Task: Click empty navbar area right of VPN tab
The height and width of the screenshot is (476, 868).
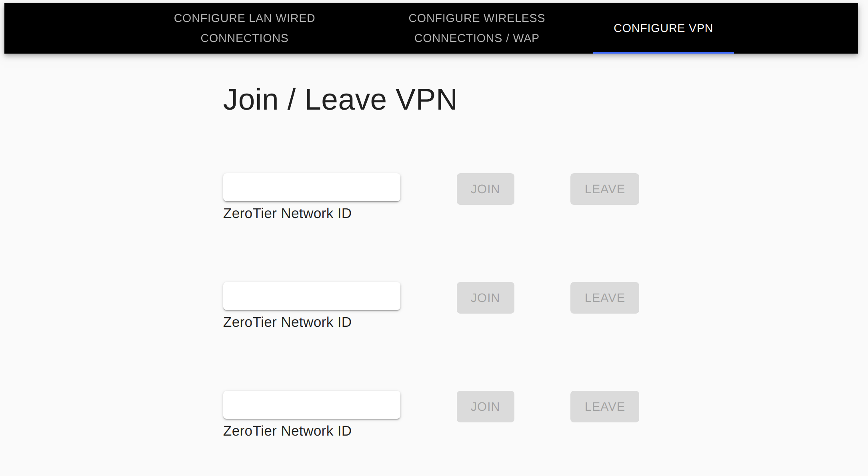Action: click(796, 28)
